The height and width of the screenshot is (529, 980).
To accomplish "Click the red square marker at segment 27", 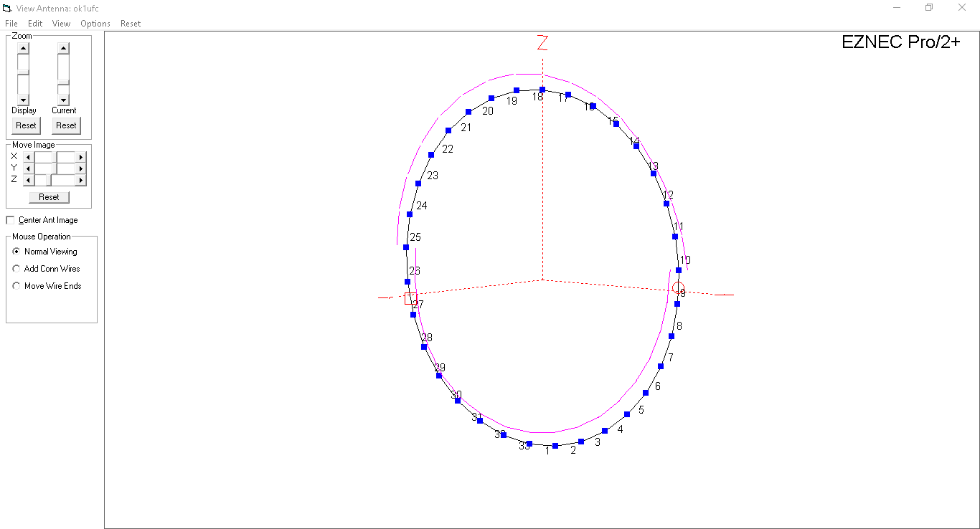I will pyautogui.click(x=410, y=298).
